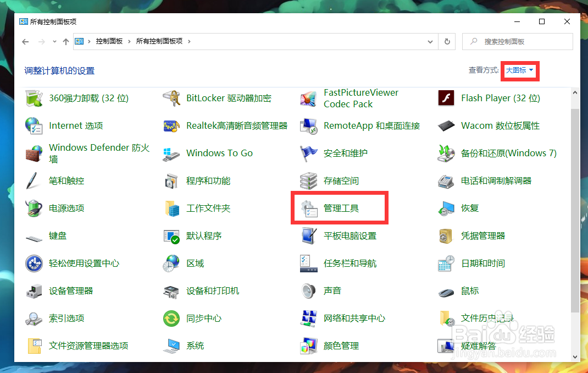Image resolution: width=588 pixels, height=373 pixels.
Task: Open the Flash Player icon
Action: point(446,98)
